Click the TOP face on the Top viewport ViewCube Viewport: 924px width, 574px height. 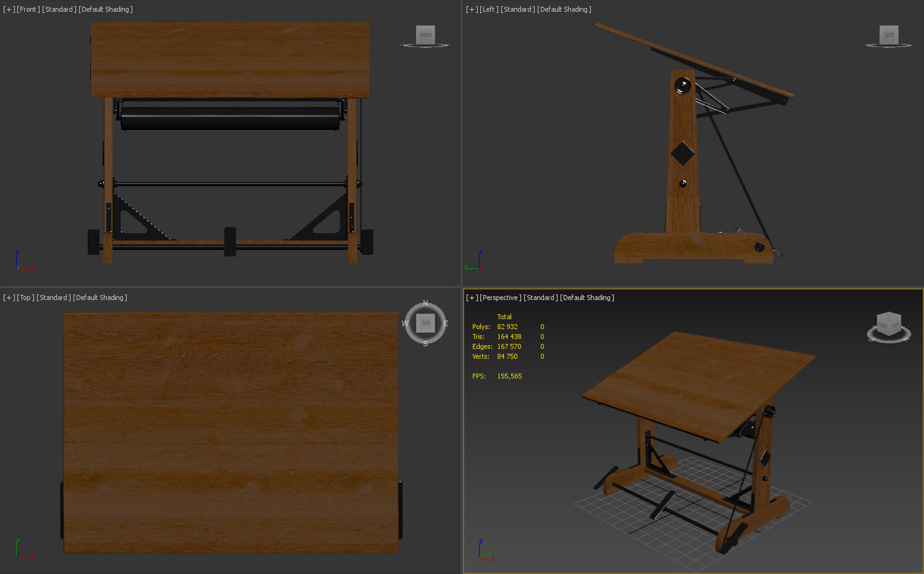click(x=425, y=322)
